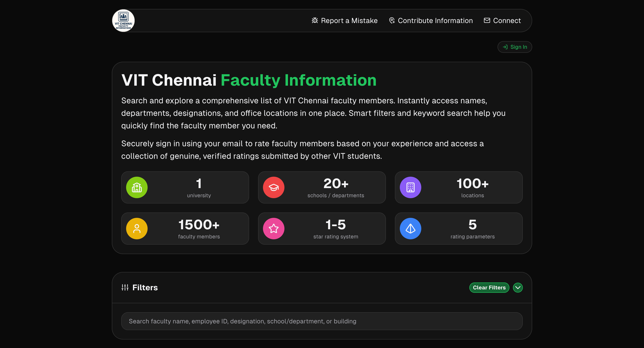Open Contribute Information
This screenshot has height=348, width=644.
tap(431, 21)
